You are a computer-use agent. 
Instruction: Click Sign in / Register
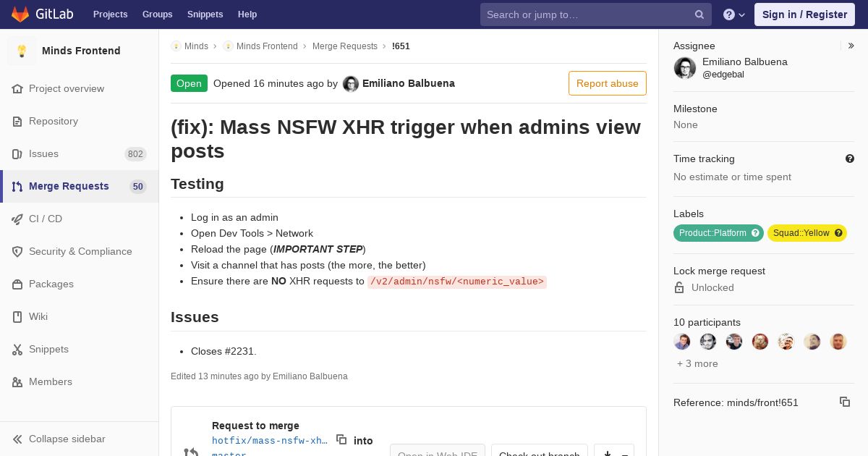pos(804,14)
